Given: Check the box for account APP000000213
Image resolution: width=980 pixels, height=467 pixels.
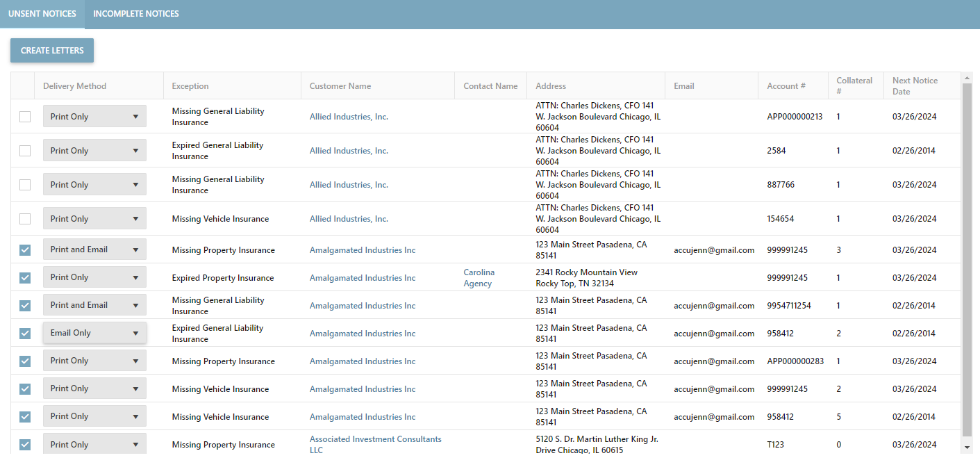Looking at the screenshot, I should point(25,117).
